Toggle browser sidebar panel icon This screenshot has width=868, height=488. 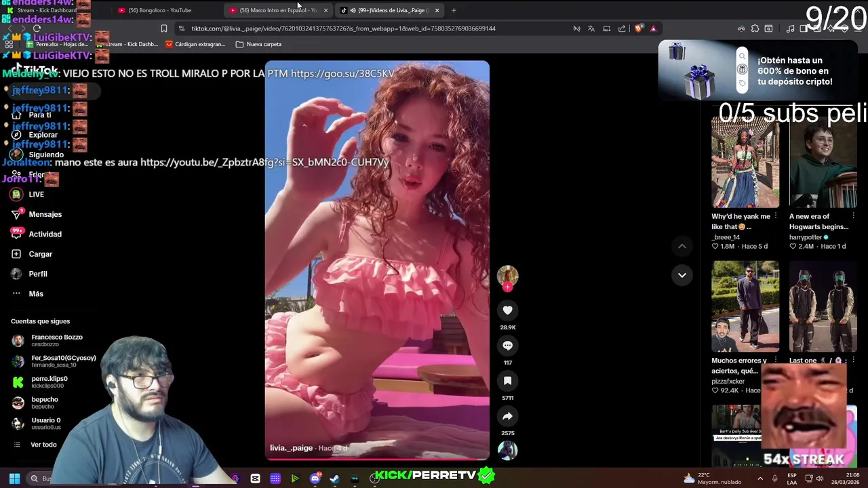[x=804, y=28]
